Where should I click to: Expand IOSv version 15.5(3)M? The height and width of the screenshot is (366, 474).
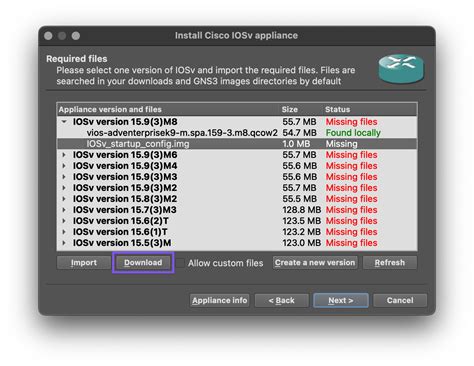[64, 243]
